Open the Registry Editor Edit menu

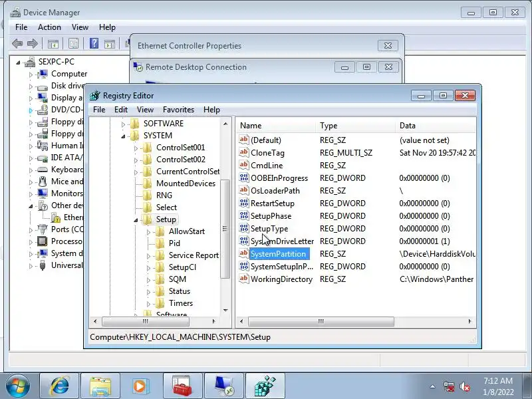coord(121,110)
